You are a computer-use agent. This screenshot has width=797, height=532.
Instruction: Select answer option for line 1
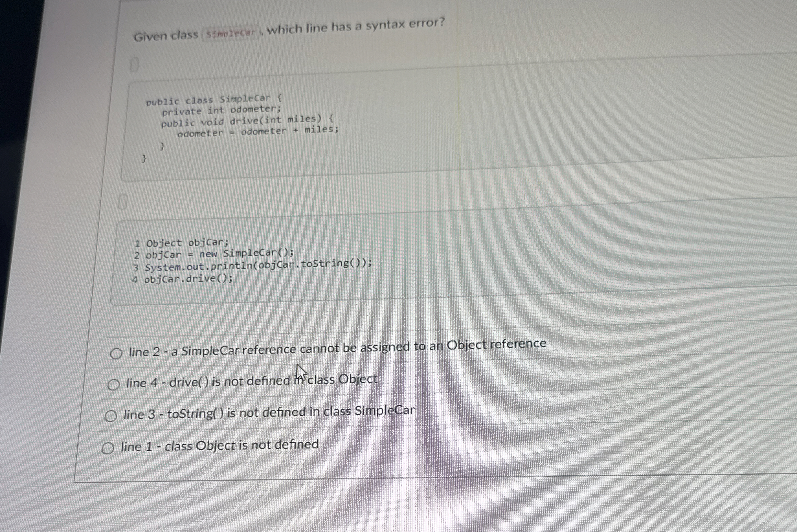(x=108, y=448)
